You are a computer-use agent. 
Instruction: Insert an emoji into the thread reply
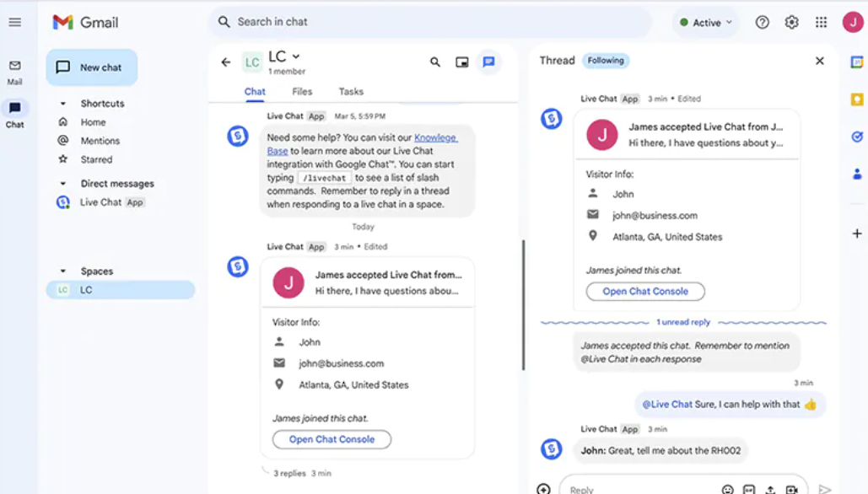727,488
